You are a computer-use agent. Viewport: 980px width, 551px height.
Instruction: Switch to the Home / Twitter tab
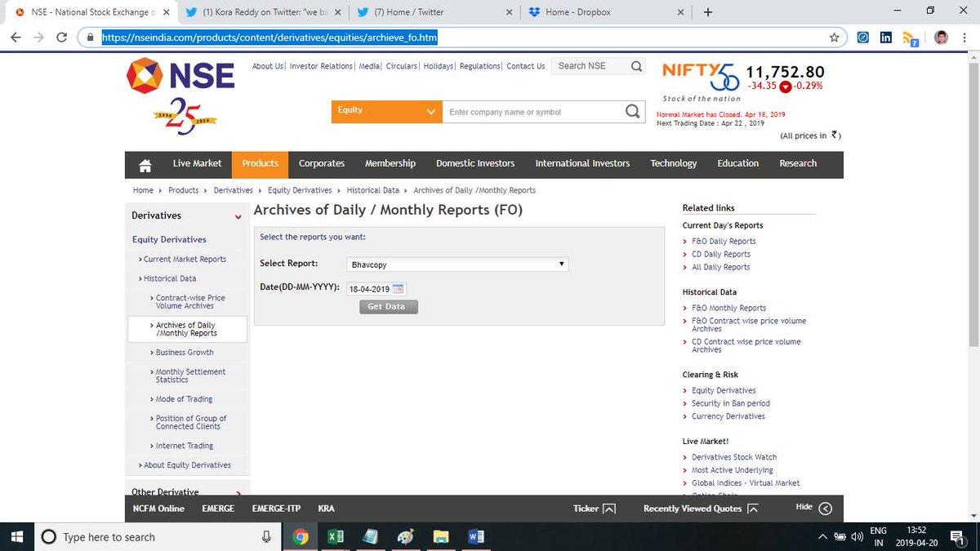[x=434, y=12]
